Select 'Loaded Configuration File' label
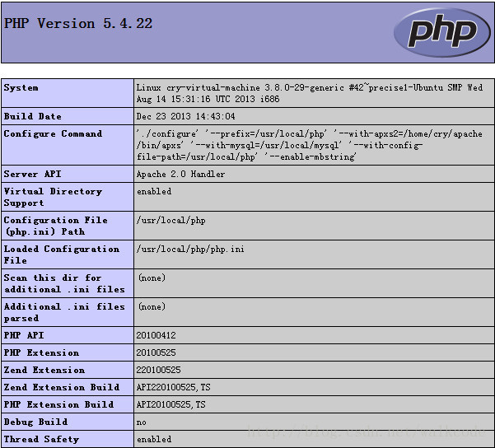Screen dimensions: 495x448 [x=62, y=254]
